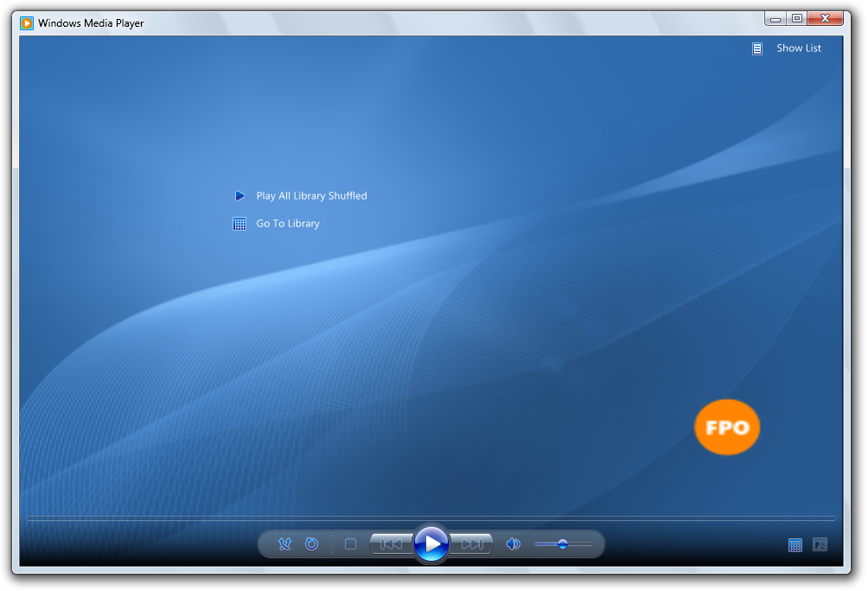Switch to full screen view icon
868x591 pixels.
820,544
